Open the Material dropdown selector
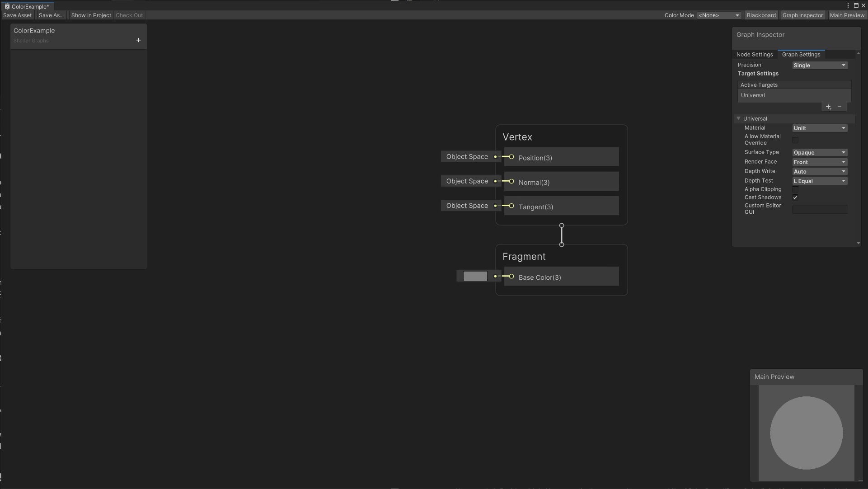This screenshot has width=868, height=489. click(x=820, y=127)
